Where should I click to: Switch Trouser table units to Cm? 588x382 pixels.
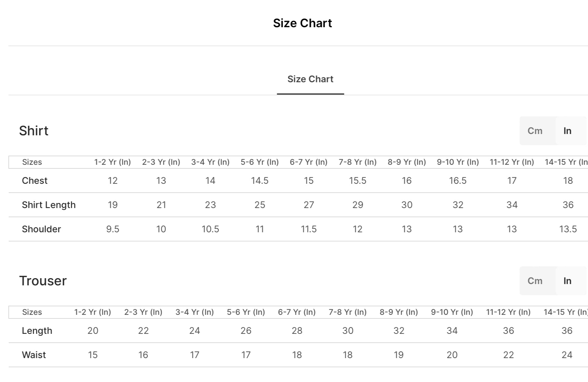tap(535, 281)
